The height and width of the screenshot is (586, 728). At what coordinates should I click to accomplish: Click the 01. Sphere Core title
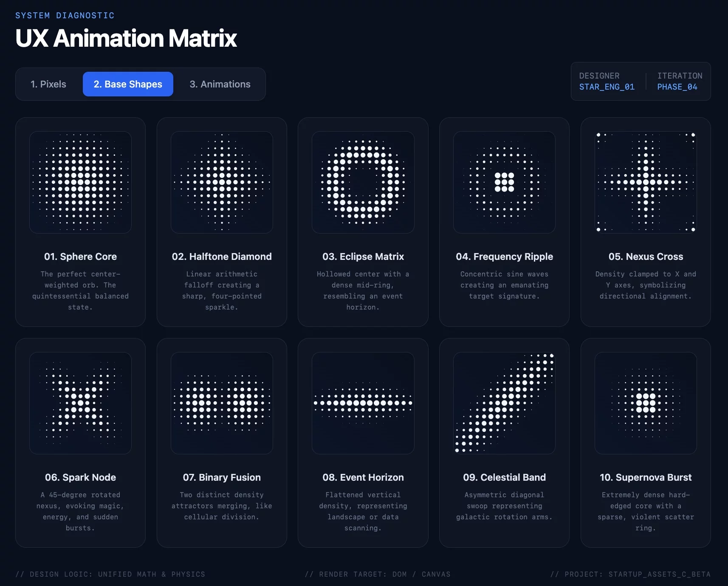click(x=80, y=256)
